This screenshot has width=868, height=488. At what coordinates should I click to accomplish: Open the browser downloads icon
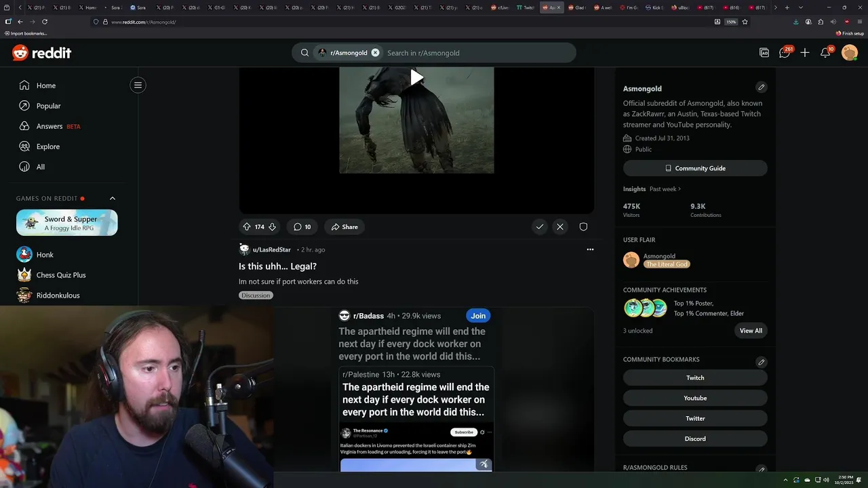coord(795,22)
